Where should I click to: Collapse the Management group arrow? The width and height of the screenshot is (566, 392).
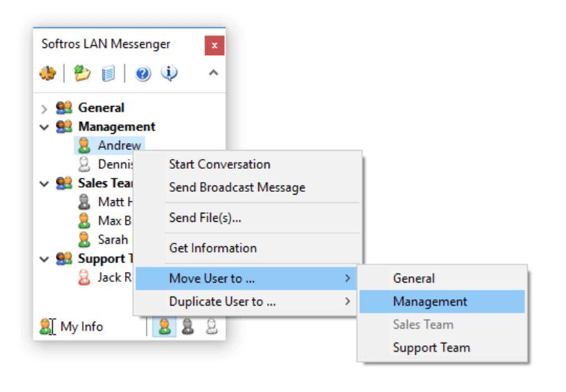[44, 128]
